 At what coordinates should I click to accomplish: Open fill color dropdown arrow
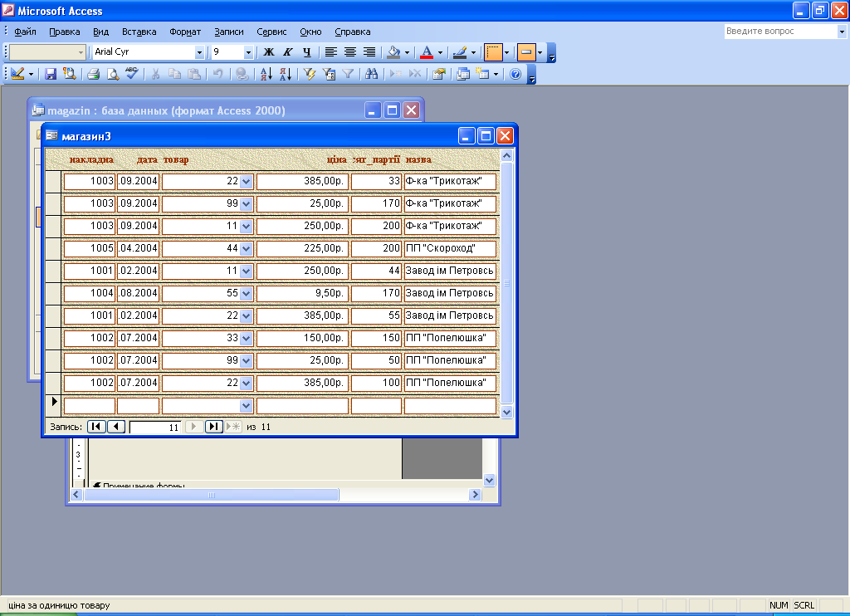407,52
